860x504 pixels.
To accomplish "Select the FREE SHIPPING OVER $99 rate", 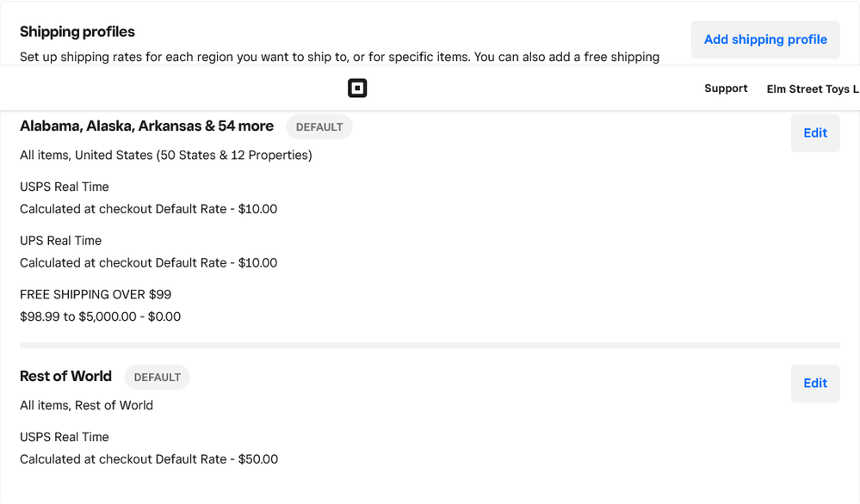I will (96, 293).
